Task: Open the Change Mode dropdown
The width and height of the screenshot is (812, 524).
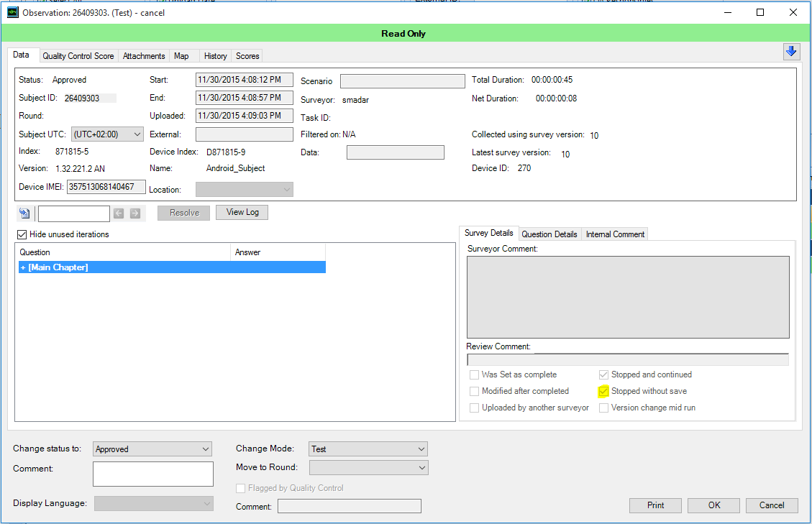Action: click(x=368, y=449)
